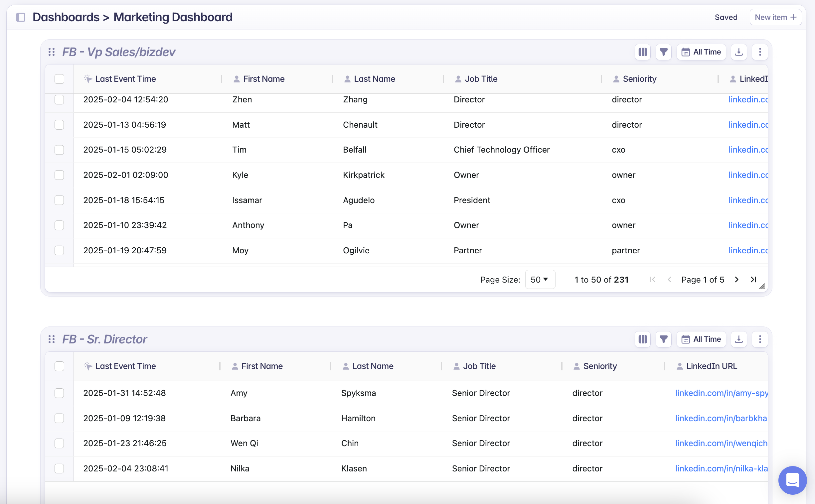Click the President job title cell
815x504 pixels.
[472, 200]
